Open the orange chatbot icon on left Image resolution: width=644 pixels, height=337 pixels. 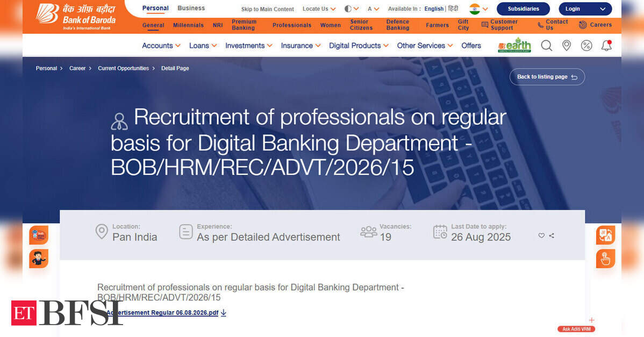(x=39, y=235)
